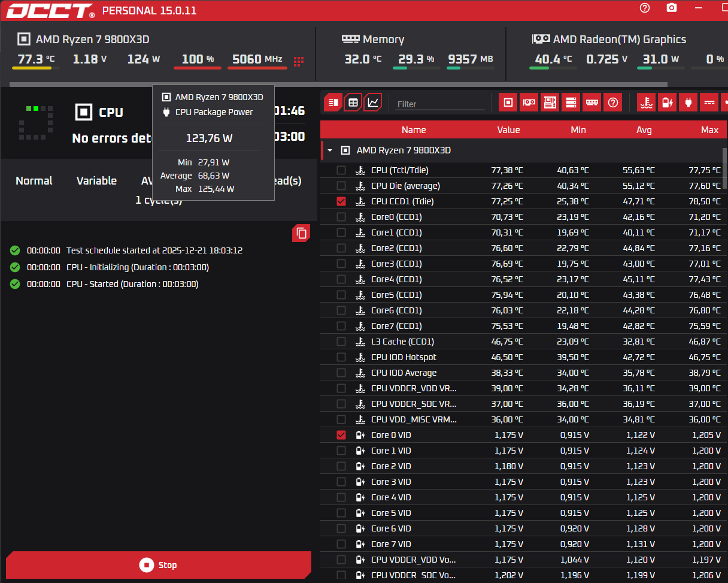Tick the CPU Die (average) checkbox
The height and width of the screenshot is (583, 728).
click(x=341, y=186)
